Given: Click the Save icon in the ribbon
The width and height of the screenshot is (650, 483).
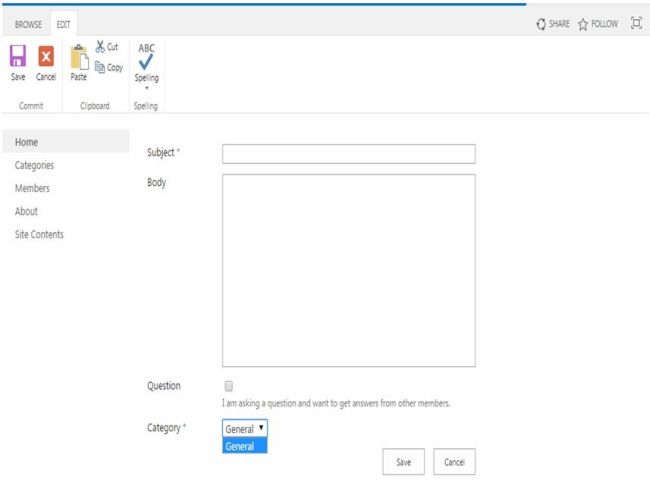Looking at the screenshot, I should (18, 56).
